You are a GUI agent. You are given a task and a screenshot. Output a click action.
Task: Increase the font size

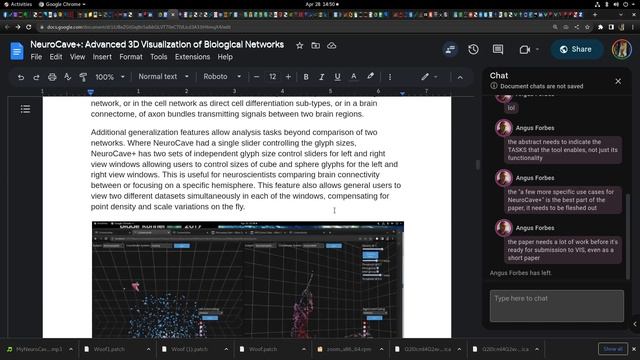coord(288,77)
